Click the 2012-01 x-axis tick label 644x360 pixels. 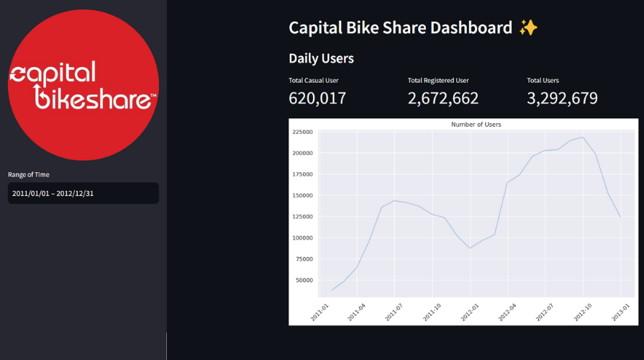coord(470,312)
